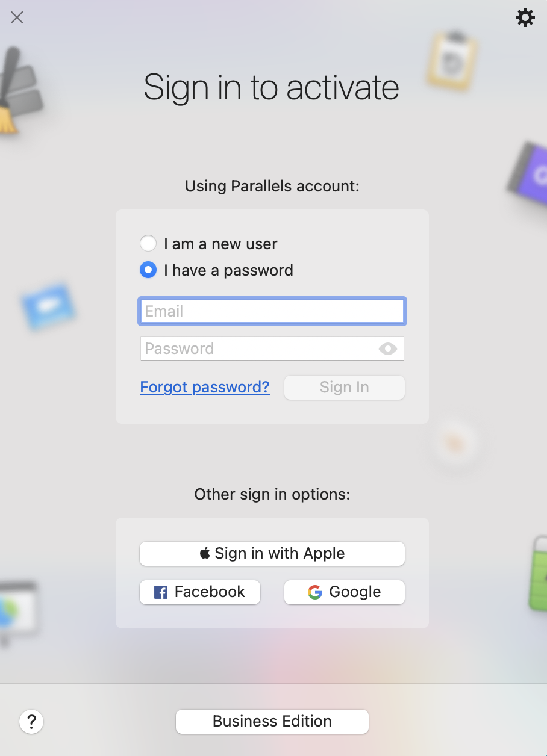Open the settings gear menu
This screenshot has width=547, height=756.
click(525, 17)
